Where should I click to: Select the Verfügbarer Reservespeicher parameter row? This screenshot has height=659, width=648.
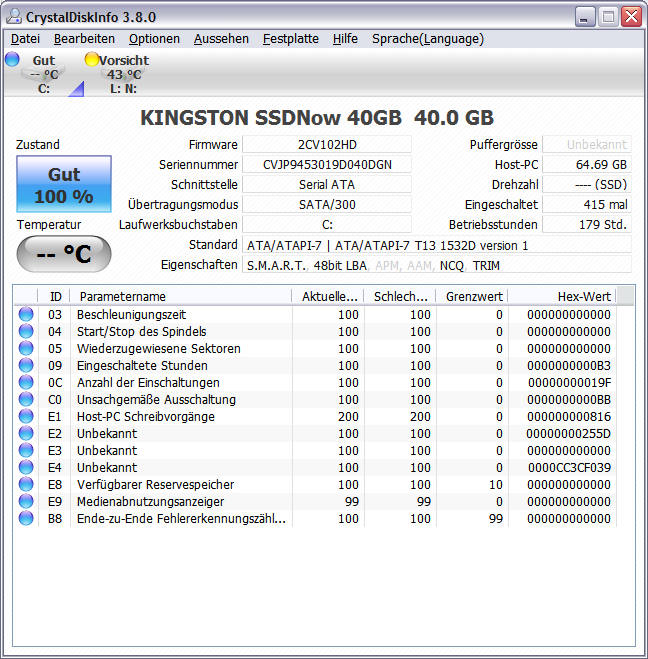tap(315, 485)
